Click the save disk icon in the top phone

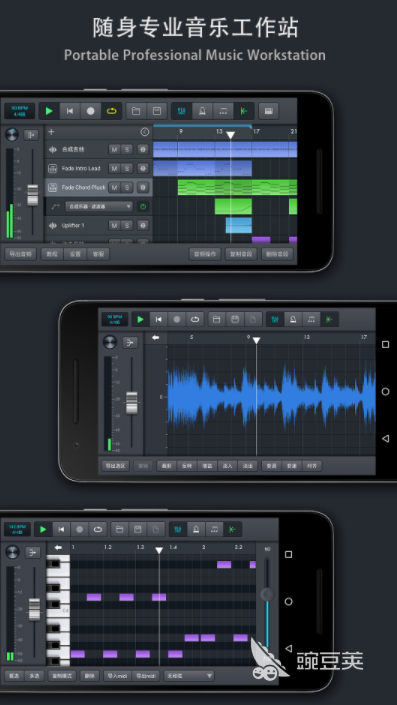click(157, 111)
